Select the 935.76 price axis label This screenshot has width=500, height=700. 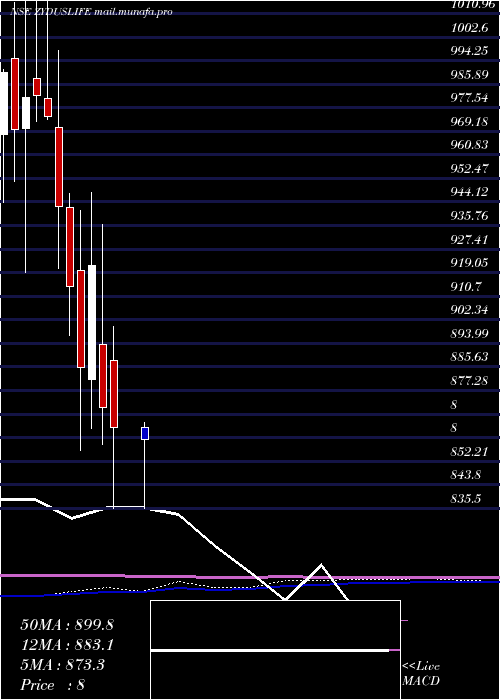[x=469, y=215]
